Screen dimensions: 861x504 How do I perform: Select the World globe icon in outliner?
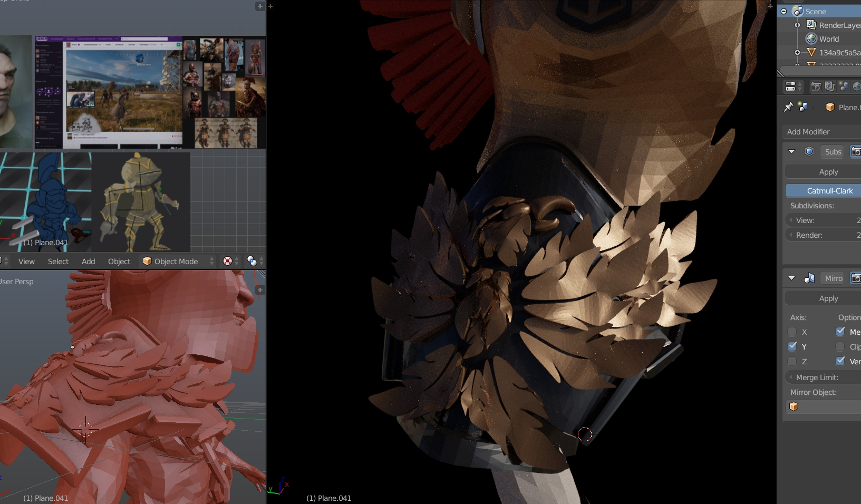pyautogui.click(x=811, y=38)
